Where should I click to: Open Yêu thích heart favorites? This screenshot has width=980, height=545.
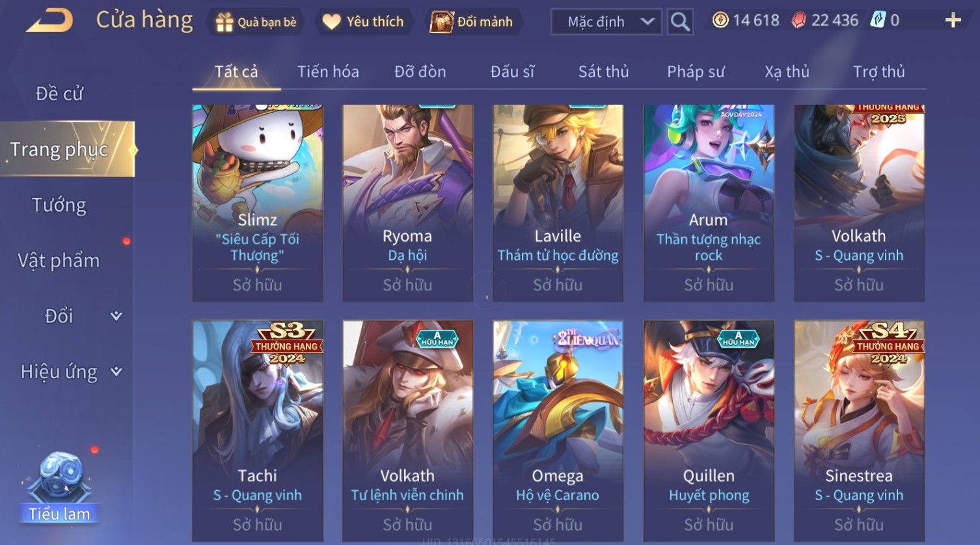pyautogui.click(x=331, y=21)
